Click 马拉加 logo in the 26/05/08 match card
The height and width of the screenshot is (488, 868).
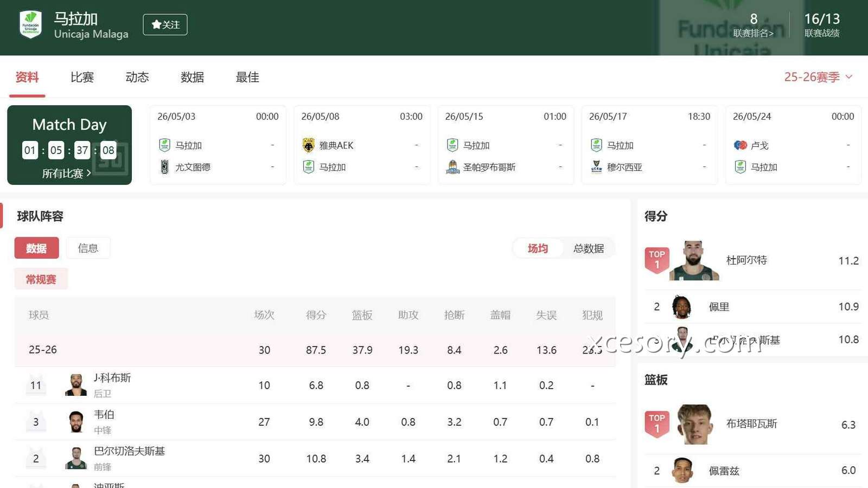pyautogui.click(x=308, y=167)
